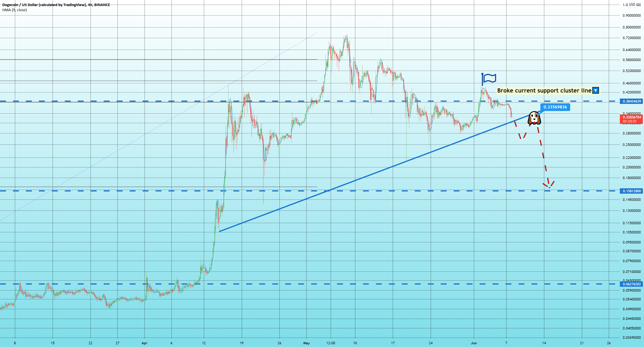644x347 pixels.
Task: Click the 0.72000000 price axis label
Action: pos(631,38)
